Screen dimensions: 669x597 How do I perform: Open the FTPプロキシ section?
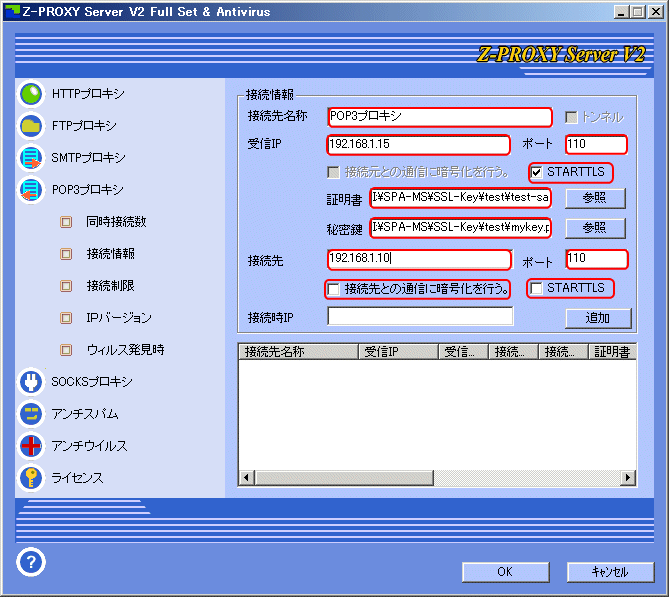pos(84,126)
